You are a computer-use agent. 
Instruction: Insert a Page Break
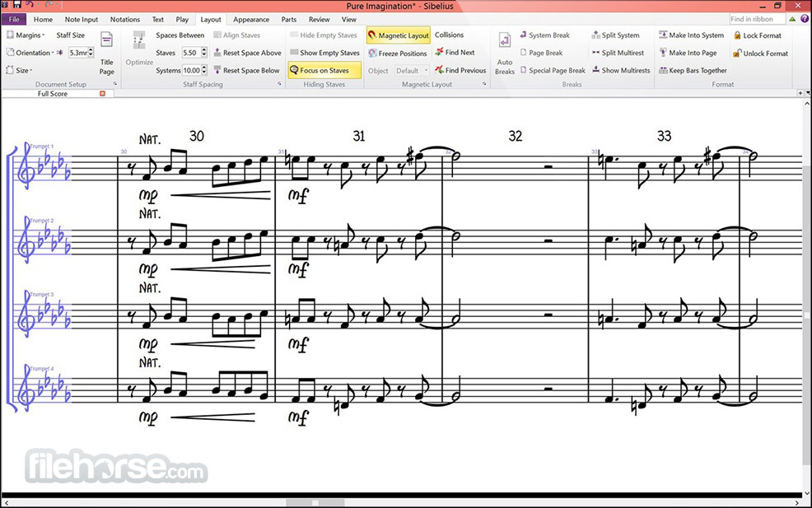coord(541,53)
